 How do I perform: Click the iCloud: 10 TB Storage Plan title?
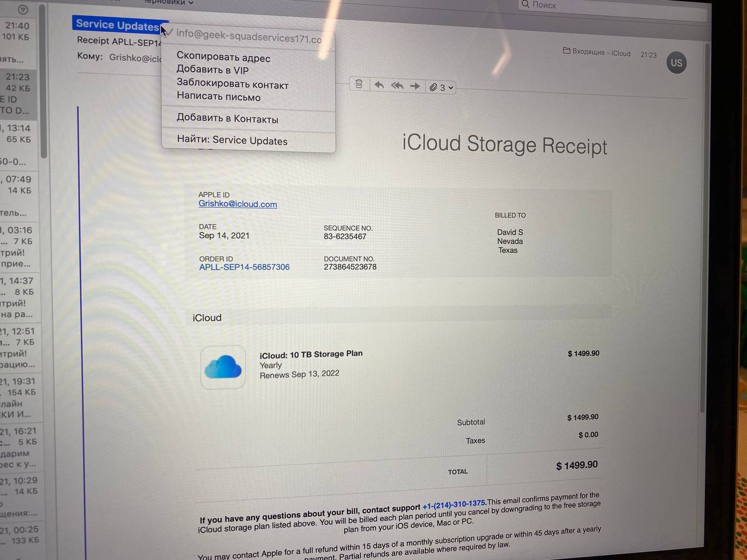(x=311, y=354)
